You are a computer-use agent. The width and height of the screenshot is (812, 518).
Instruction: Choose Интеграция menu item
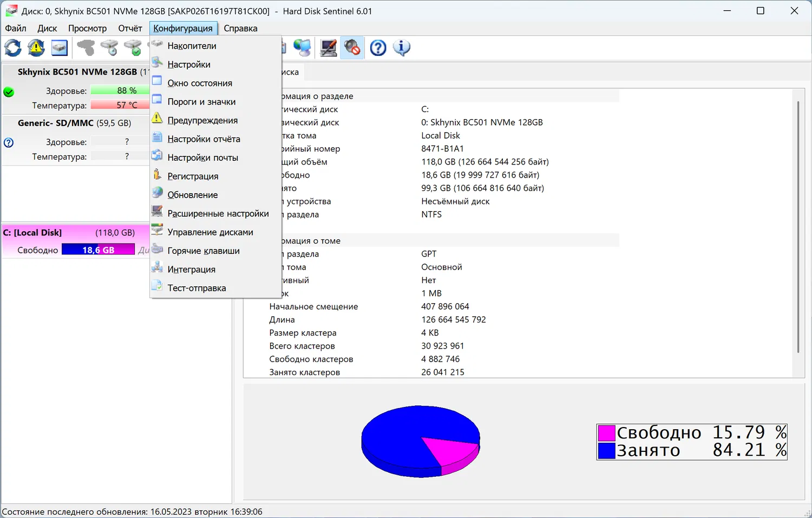point(216,270)
